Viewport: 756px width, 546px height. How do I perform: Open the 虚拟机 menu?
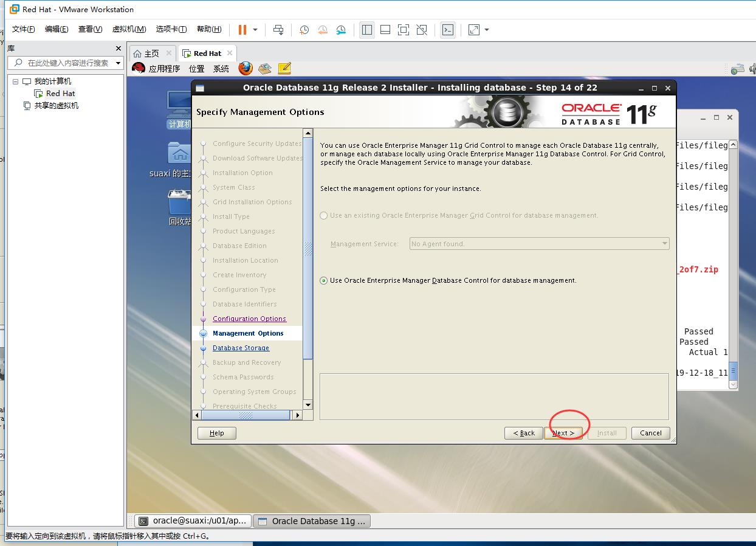(129, 29)
